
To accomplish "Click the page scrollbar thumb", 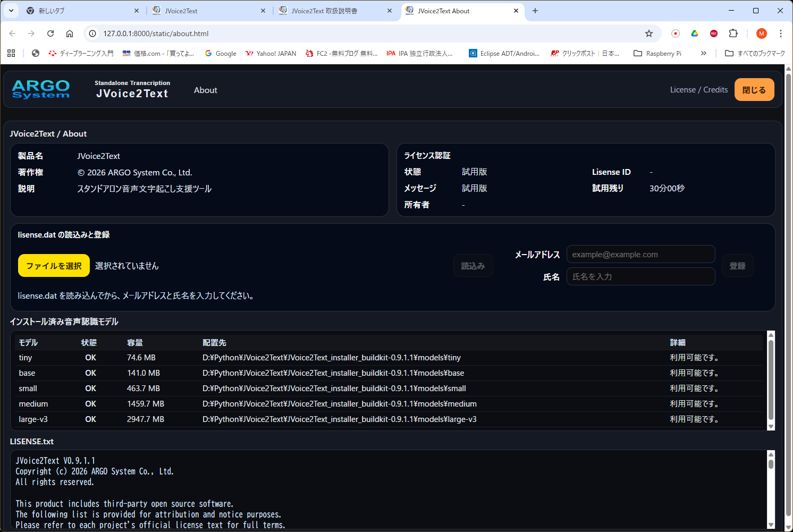I will [x=789, y=295].
